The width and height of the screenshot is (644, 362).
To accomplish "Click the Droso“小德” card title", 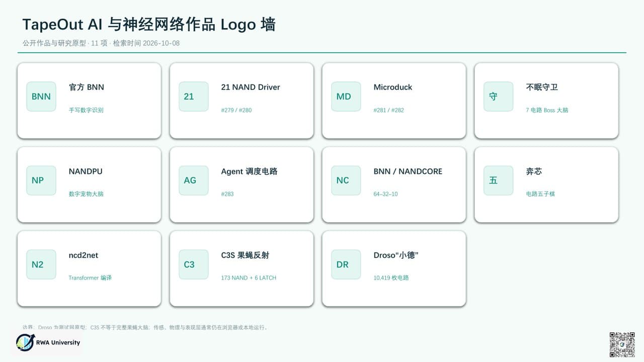I will tap(396, 255).
